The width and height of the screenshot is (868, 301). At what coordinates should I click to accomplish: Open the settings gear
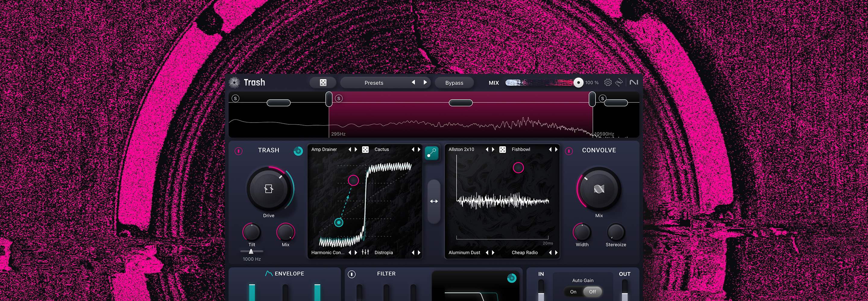(608, 82)
